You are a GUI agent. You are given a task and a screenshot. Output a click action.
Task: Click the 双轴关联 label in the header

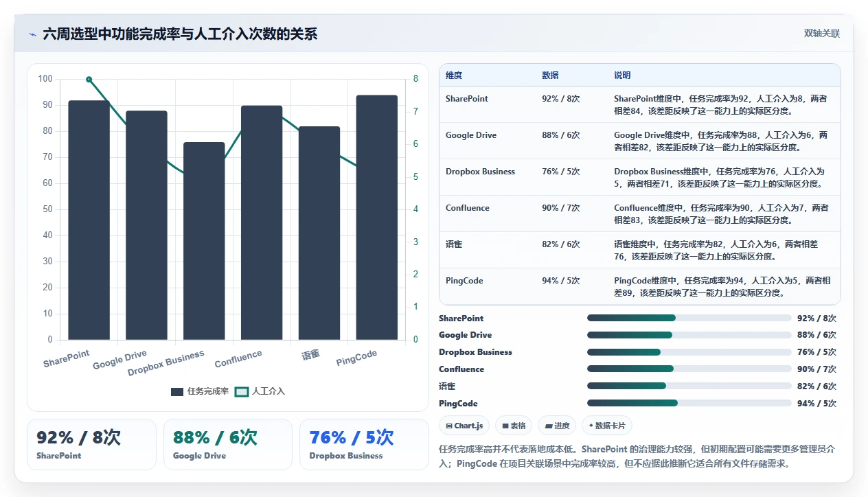pyautogui.click(x=822, y=33)
